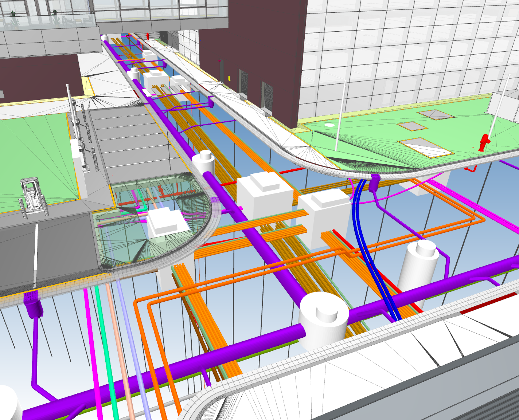Click the small white manhole cylinder mid-street

click(203, 161)
